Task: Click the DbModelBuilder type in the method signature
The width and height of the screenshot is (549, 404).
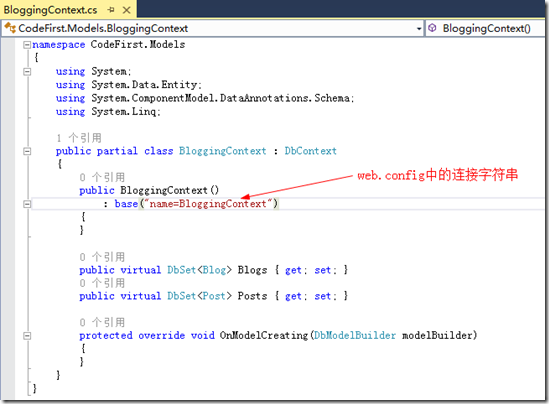Action: click(355, 335)
